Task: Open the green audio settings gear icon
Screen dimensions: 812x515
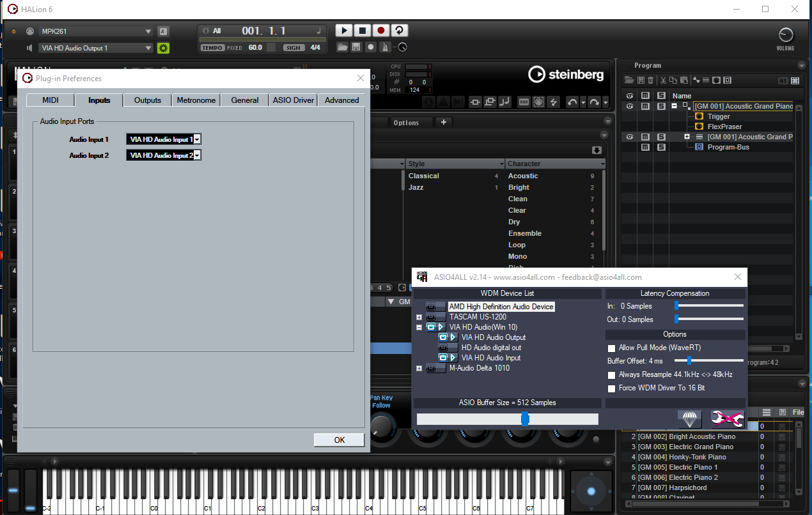Action: (x=163, y=48)
